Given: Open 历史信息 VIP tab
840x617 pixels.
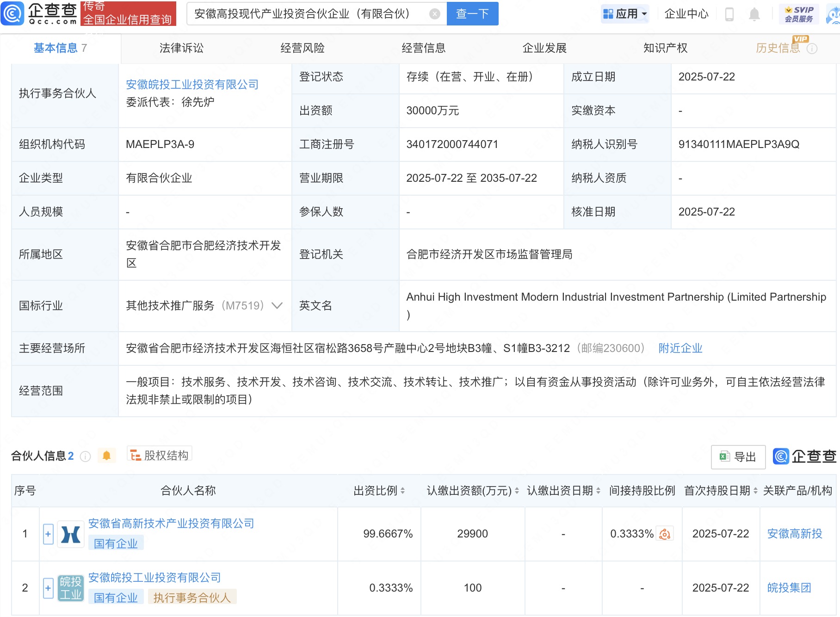Looking at the screenshot, I should click(778, 48).
